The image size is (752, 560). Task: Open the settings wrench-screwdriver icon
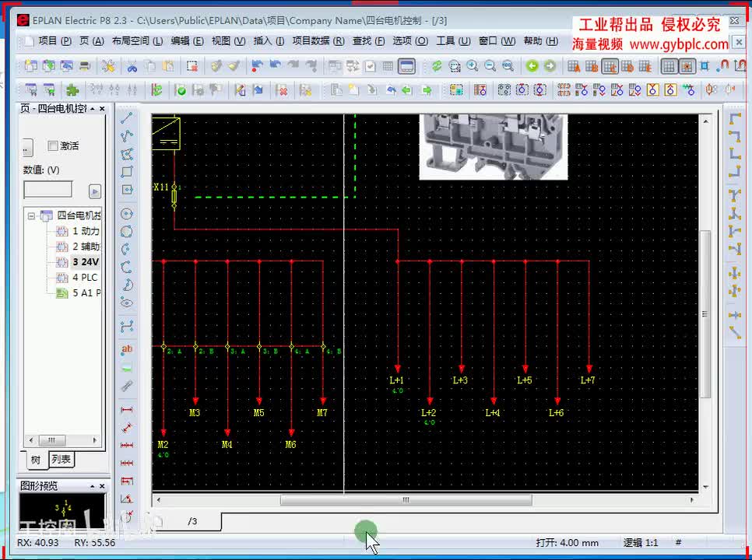[x=109, y=66]
